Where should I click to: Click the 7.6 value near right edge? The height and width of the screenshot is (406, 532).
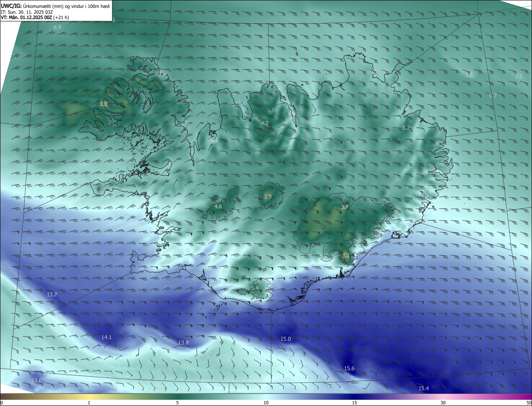tap(519, 76)
